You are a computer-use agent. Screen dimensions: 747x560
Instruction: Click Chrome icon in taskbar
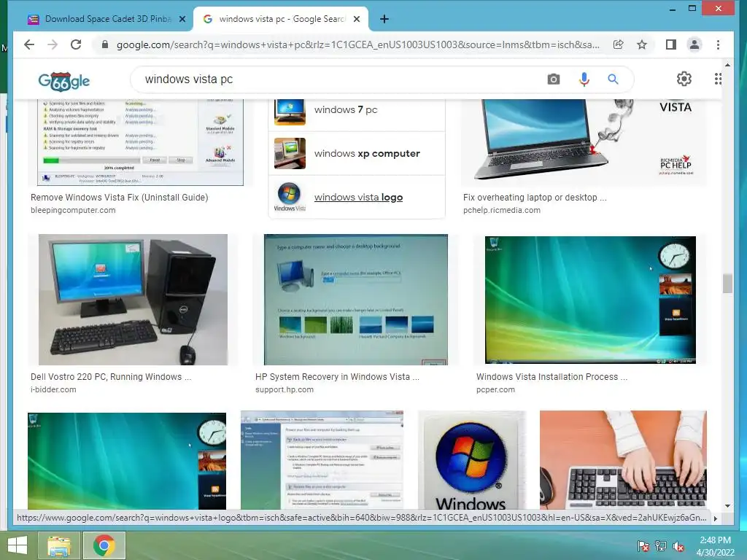click(104, 545)
